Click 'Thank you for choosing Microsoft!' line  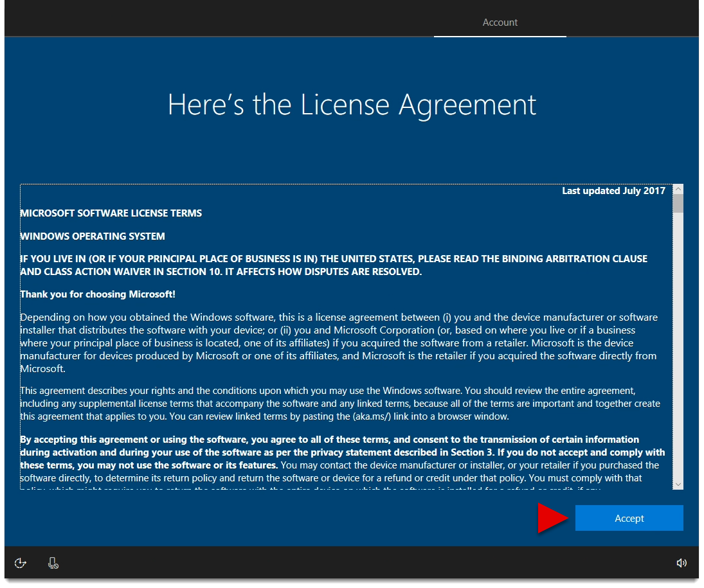coord(98,294)
